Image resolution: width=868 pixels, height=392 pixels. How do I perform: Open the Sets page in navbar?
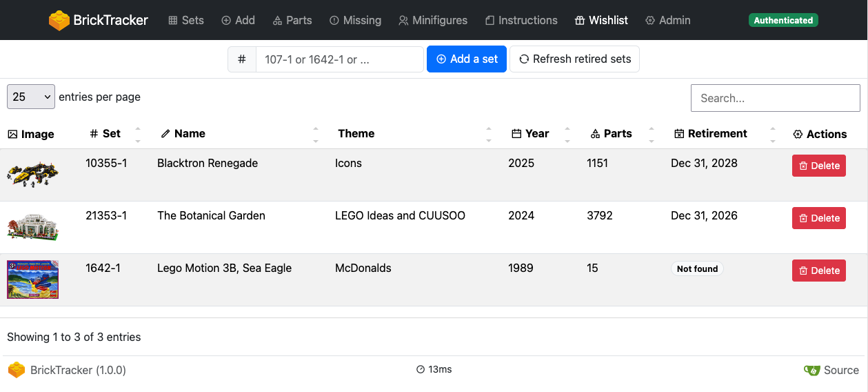(185, 21)
